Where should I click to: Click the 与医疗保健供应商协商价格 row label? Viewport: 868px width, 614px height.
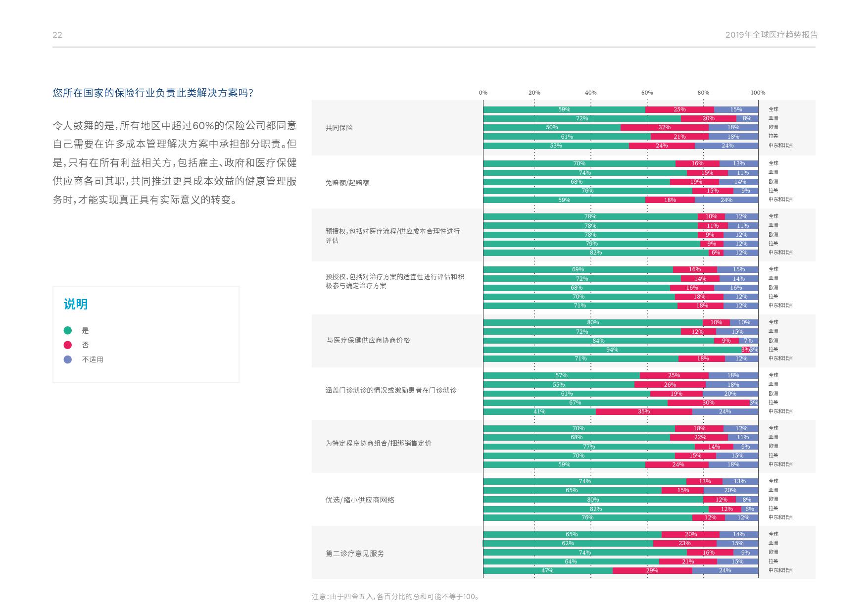(368, 341)
